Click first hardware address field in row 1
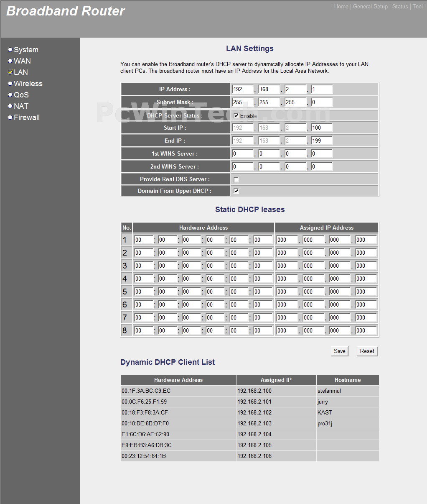The height and width of the screenshot is (504, 427). [144, 240]
